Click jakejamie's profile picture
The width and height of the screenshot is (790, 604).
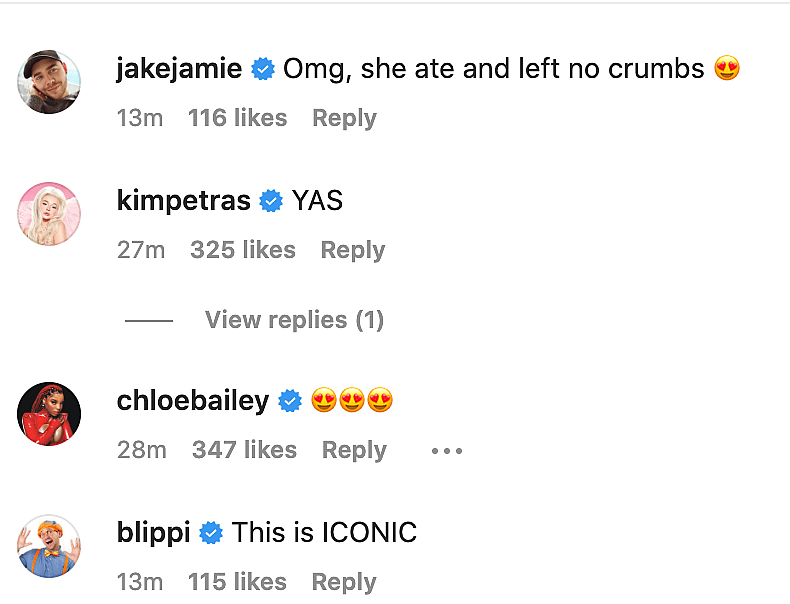[49, 82]
